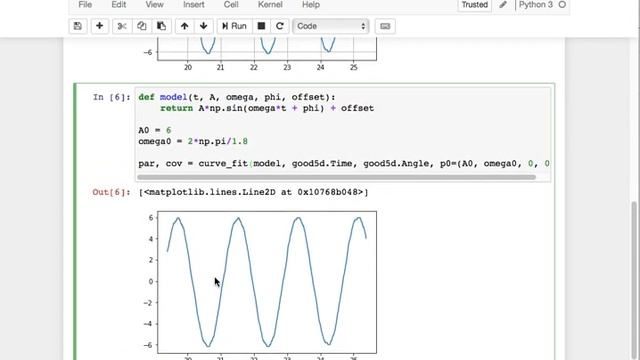Open the Kernel menu
The image size is (640, 360).
[270, 5]
